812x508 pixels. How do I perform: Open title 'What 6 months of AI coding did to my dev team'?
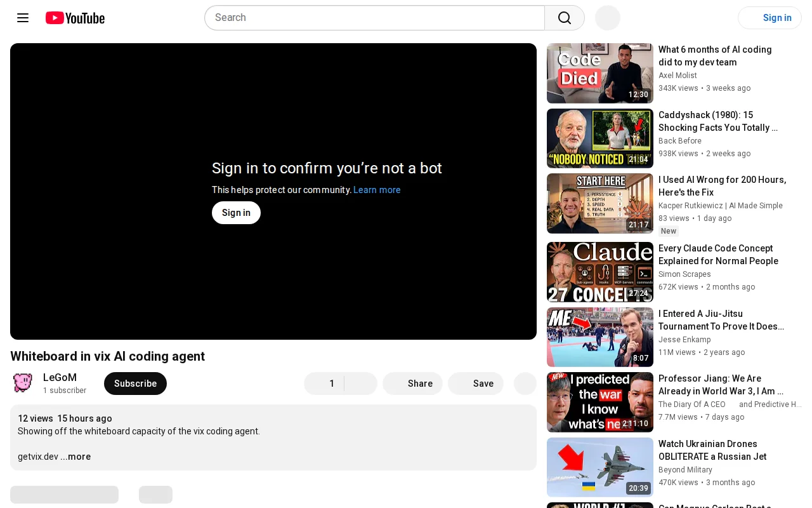[x=715, y=56]
